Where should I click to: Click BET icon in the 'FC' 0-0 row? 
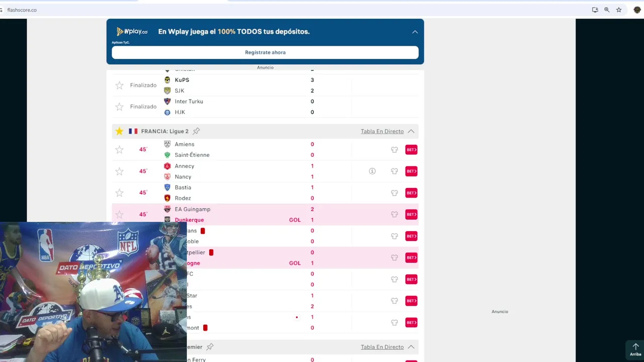click(412, 280)
